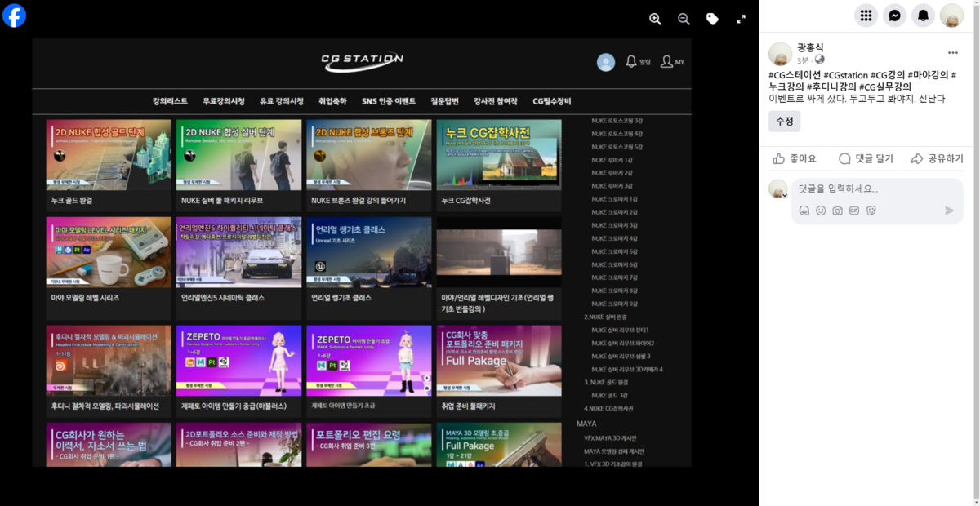This screenshot has width=980, height=506.
Task: Click the 공유하기 share button
Action: (x=937, y=158)
